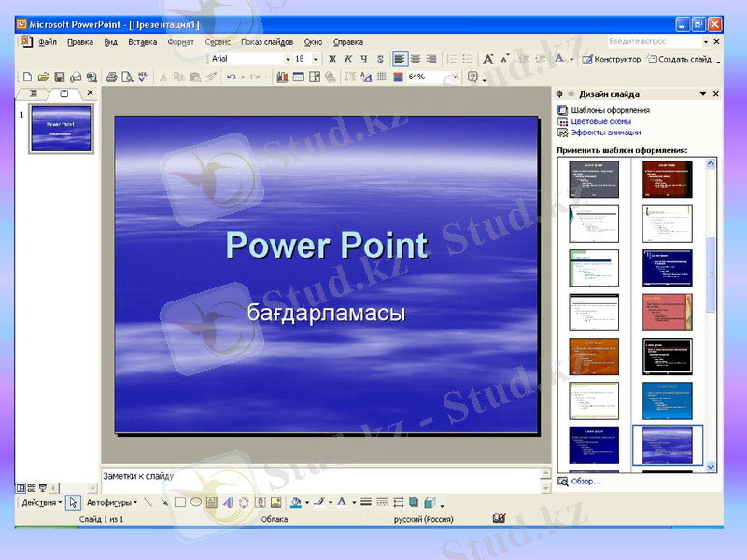Image resolution: width=747 pixels, height=560 pixels.
Task: Click the Insert Chart toolbar icon
Action: (x=281, y=78)
